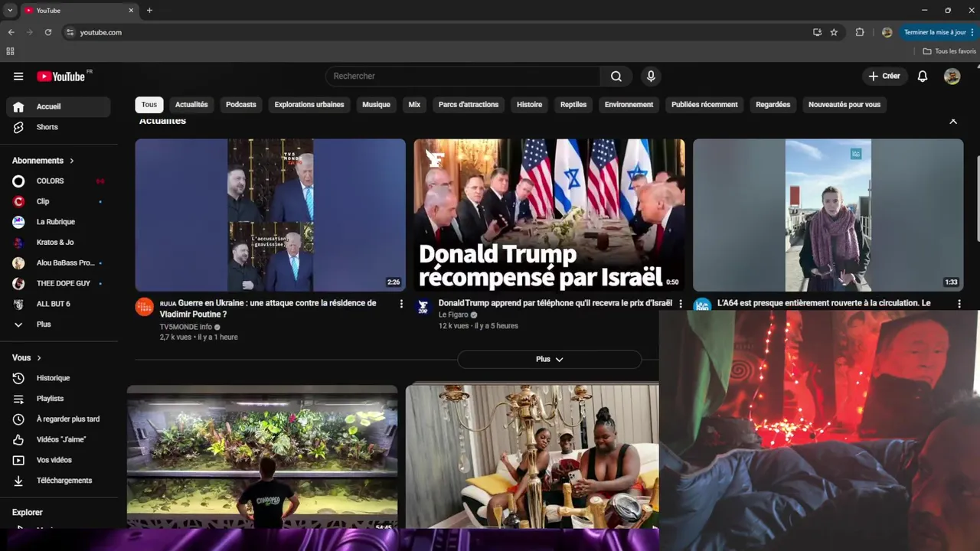Click the Rechercher search field
980x551 pixels.
pyautogui.click(x=463, y=77)
